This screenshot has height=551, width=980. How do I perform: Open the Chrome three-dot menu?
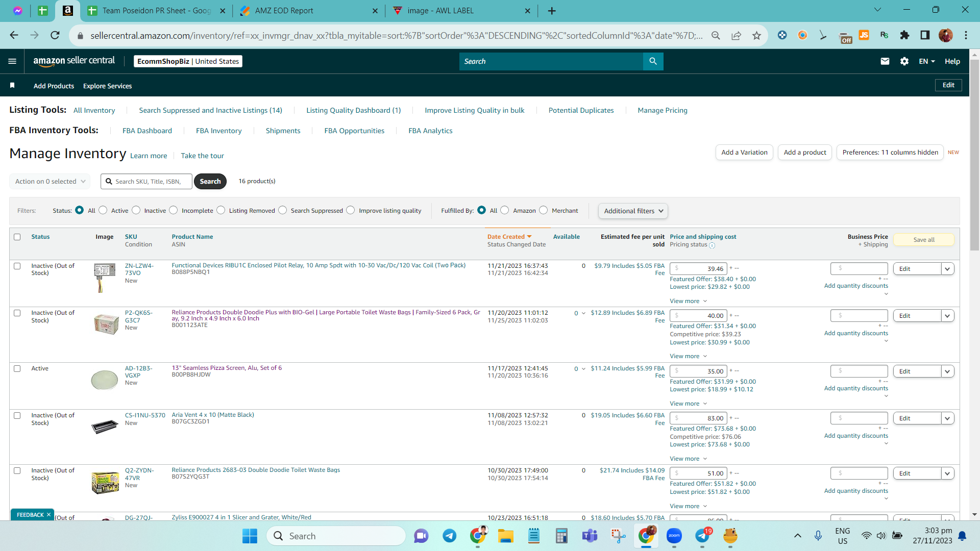coord(966,35)
